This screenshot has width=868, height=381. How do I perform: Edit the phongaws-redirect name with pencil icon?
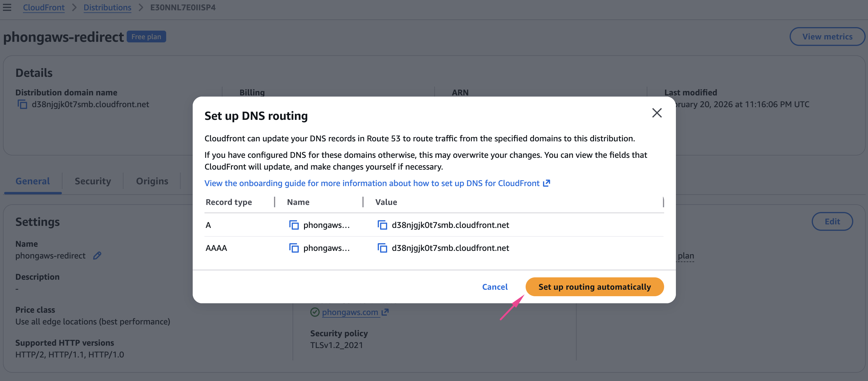[x=97, y=256]
